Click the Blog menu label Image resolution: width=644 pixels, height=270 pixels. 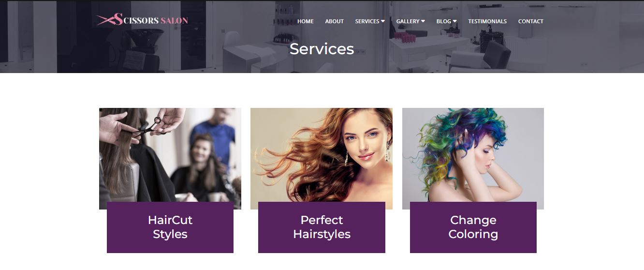coord(443,21)
